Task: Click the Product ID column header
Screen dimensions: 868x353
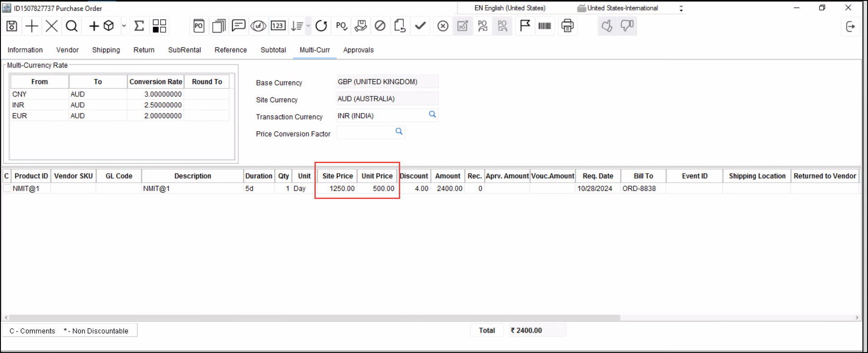Action: [x=31, y=176]
